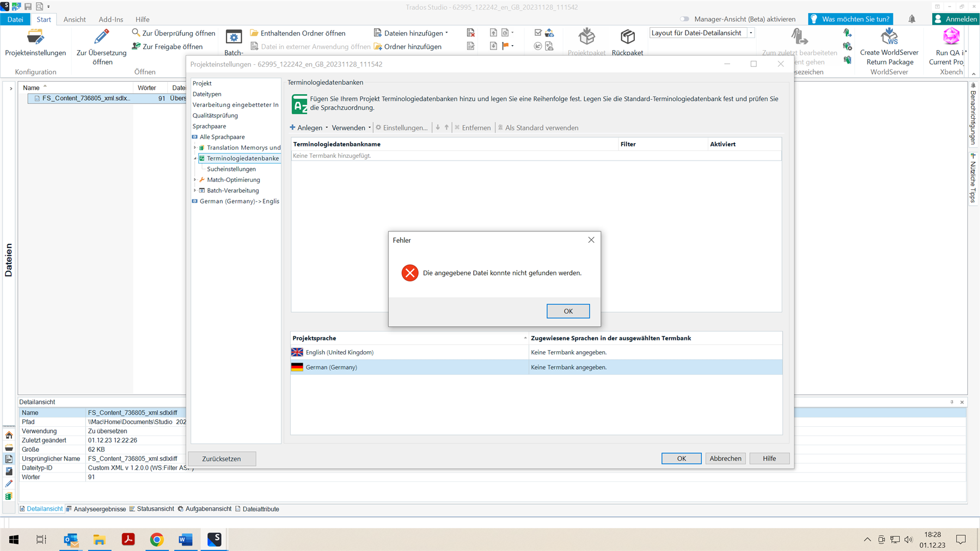Select the English (United Kingdom) row
980x551 pixels.
tap(536, 352)
